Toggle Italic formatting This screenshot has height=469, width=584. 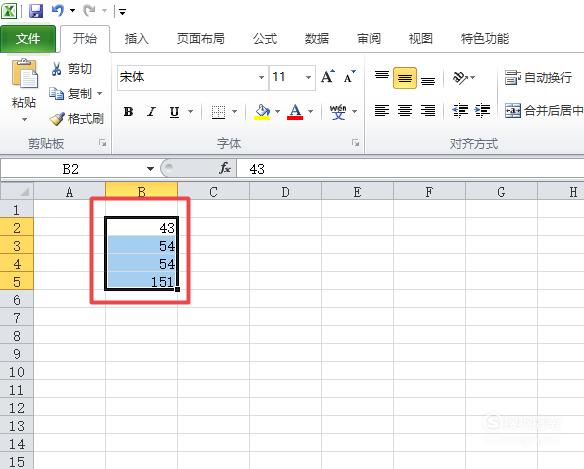pos(151,111)
